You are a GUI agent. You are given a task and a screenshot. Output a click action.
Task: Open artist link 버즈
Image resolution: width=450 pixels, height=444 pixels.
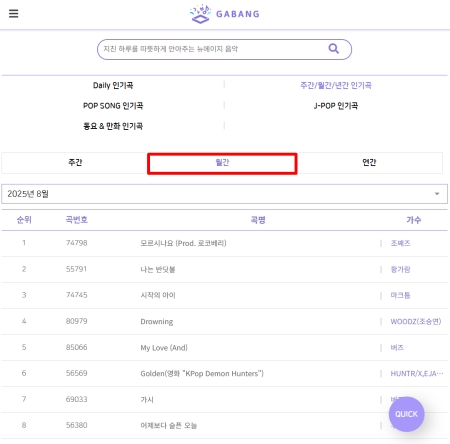click(397, 348)
